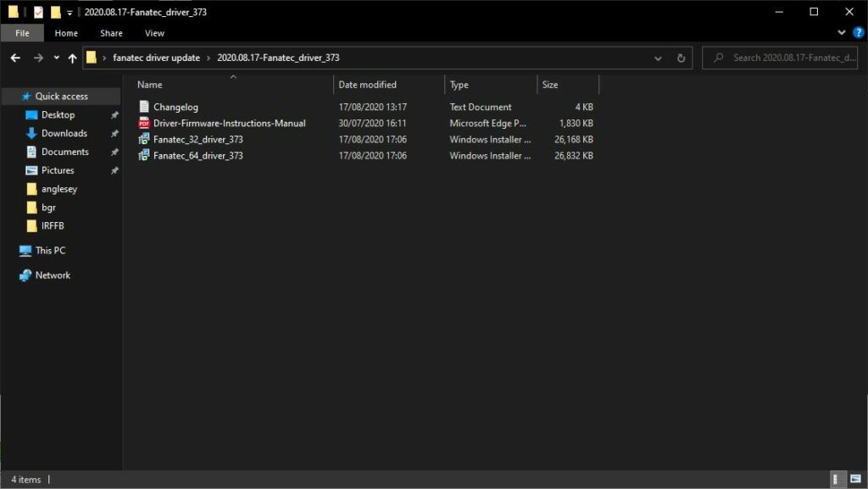The height and width of the screenshot is (489, 868).
Task: Open Quick access in navigation pane
Action: coord(61,97)
